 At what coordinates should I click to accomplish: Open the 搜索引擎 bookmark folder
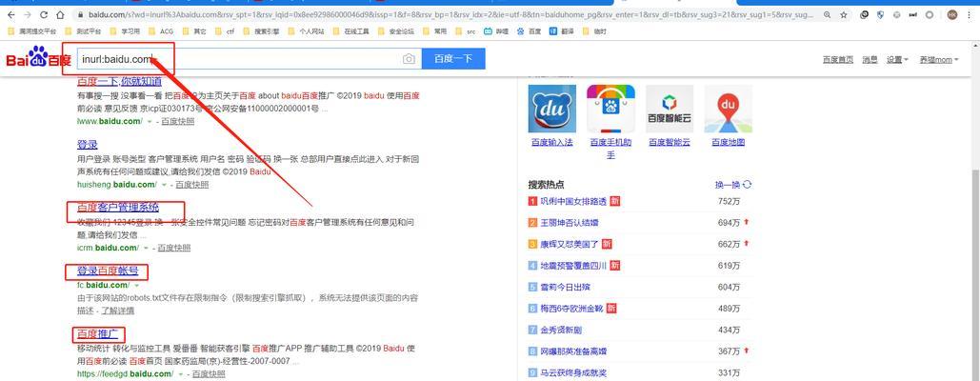(261, 31)
